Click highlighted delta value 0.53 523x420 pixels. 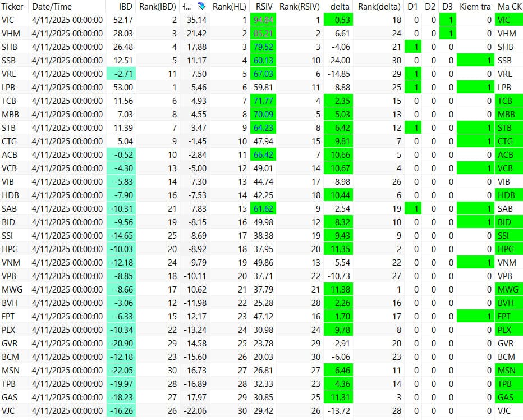[338, 20]
